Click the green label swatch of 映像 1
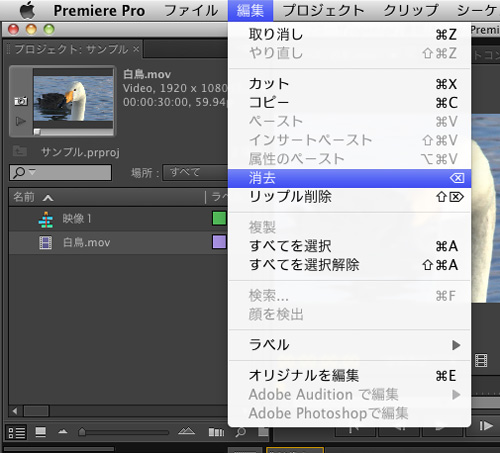The width and height of the screenshot is (500, 453). 219,219
